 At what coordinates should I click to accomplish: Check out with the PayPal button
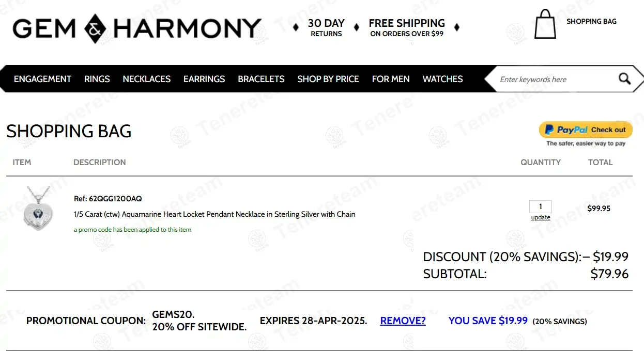(586, 130)
